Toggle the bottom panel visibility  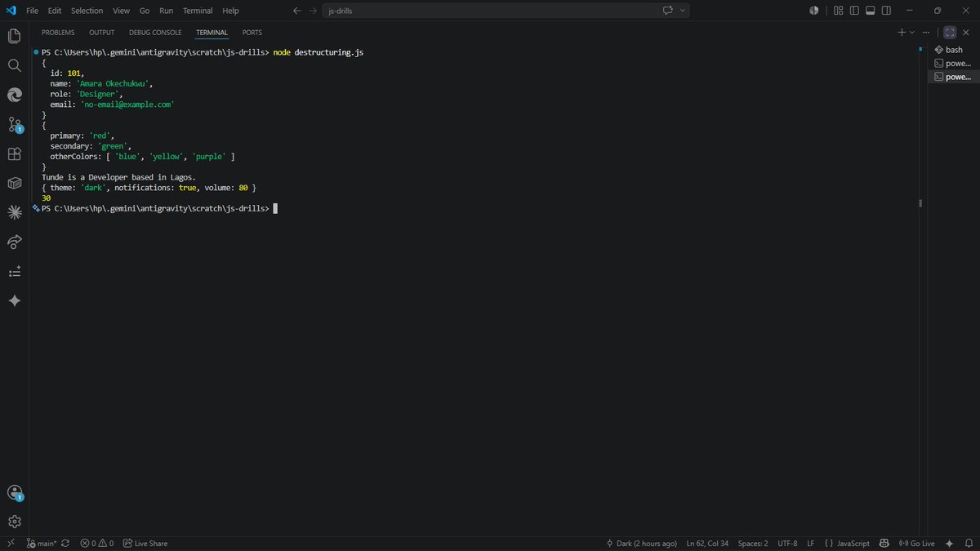871,11
